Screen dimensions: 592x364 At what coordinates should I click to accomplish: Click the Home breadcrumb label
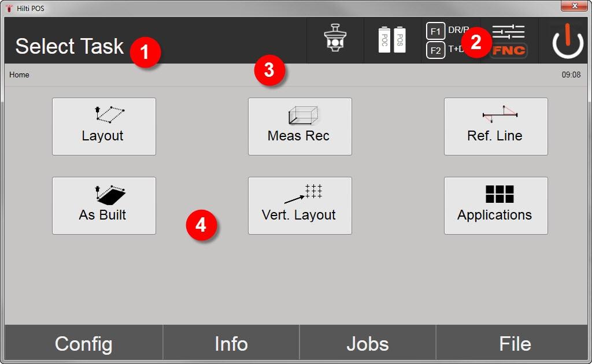tap(19, 75)
